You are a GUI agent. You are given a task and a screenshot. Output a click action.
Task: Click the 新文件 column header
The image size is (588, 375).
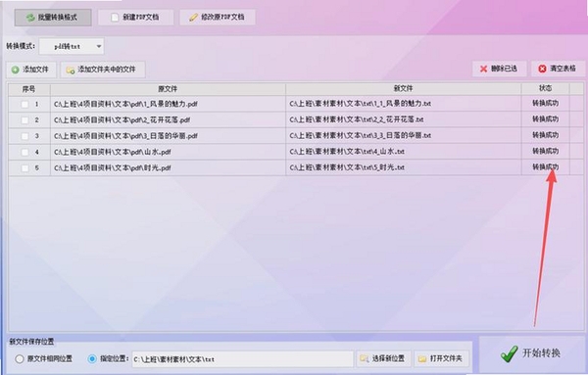(x=403, y=89)
